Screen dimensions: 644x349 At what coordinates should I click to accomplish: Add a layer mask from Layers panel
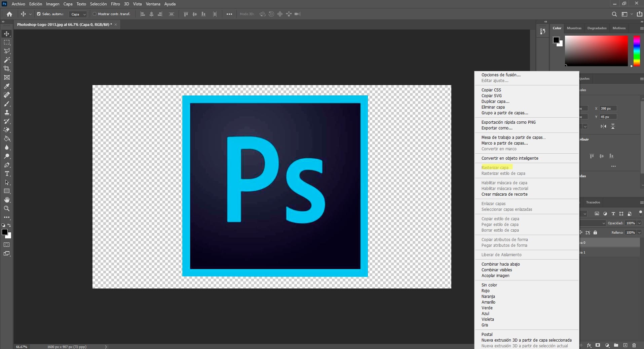click(x=598, y=345)
